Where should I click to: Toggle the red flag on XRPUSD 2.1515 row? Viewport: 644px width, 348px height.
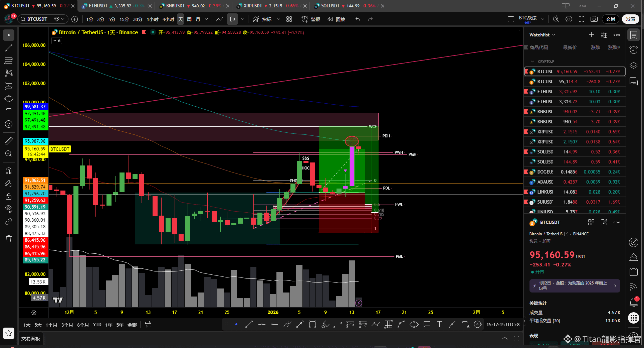tap(526, 132)
